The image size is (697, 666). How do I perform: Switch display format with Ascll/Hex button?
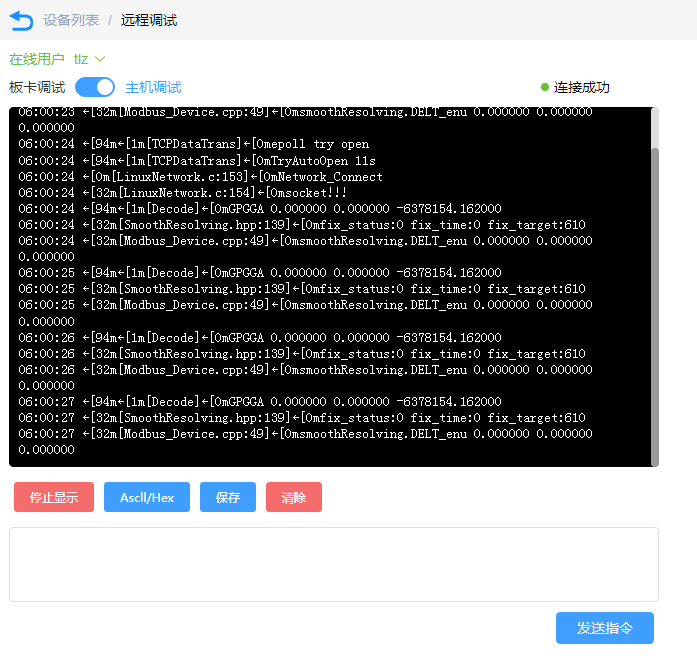(147, 497)
